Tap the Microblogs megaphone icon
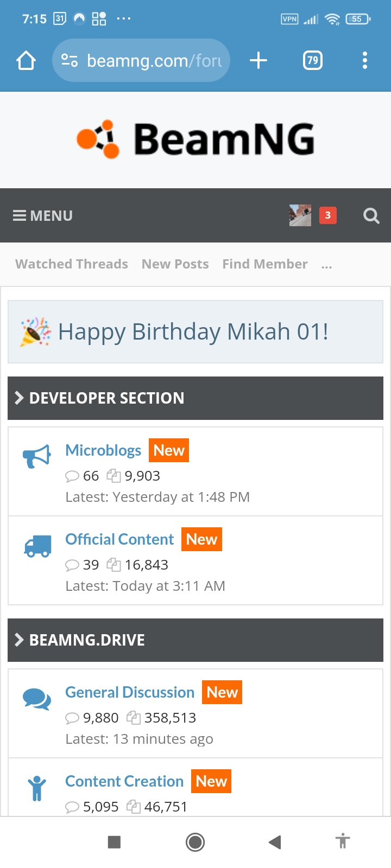The width and height of the screenshot is (391, 868). [x=36, y=456]
